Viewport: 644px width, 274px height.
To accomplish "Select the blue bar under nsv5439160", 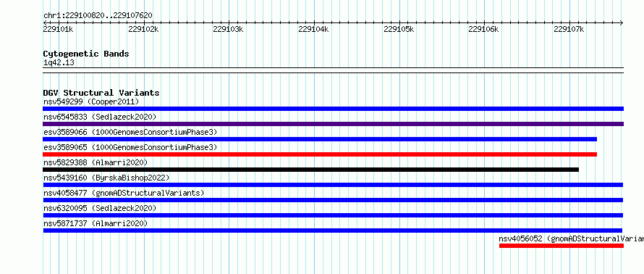I will [x=333, y=185].
